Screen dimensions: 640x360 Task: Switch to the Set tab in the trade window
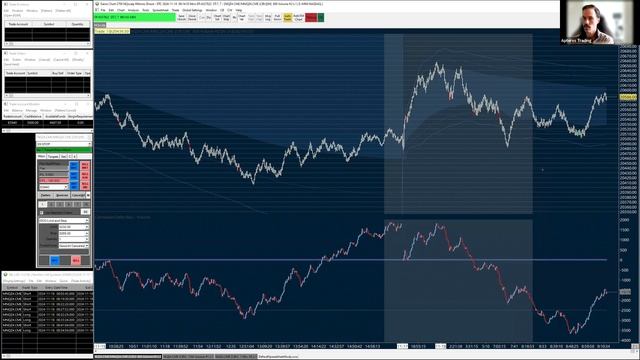pos(64,156)
